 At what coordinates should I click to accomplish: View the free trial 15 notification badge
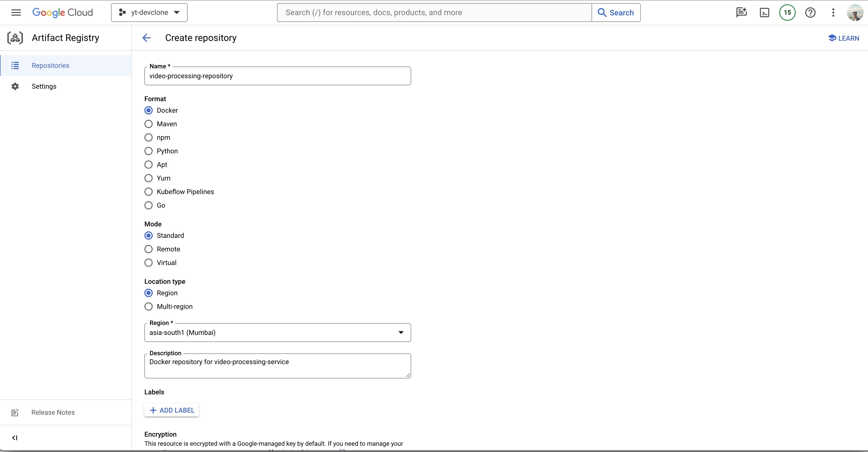pyautogui.click(x=787, y=13)
